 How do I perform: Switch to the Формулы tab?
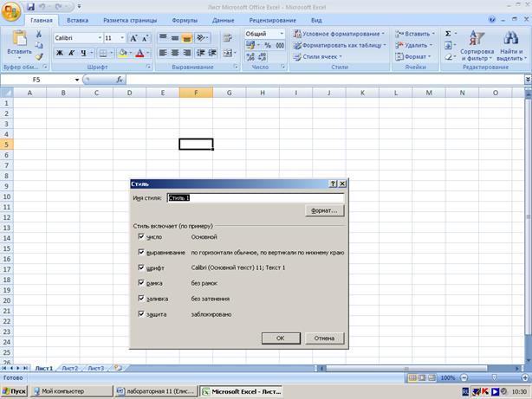[185, 21]
